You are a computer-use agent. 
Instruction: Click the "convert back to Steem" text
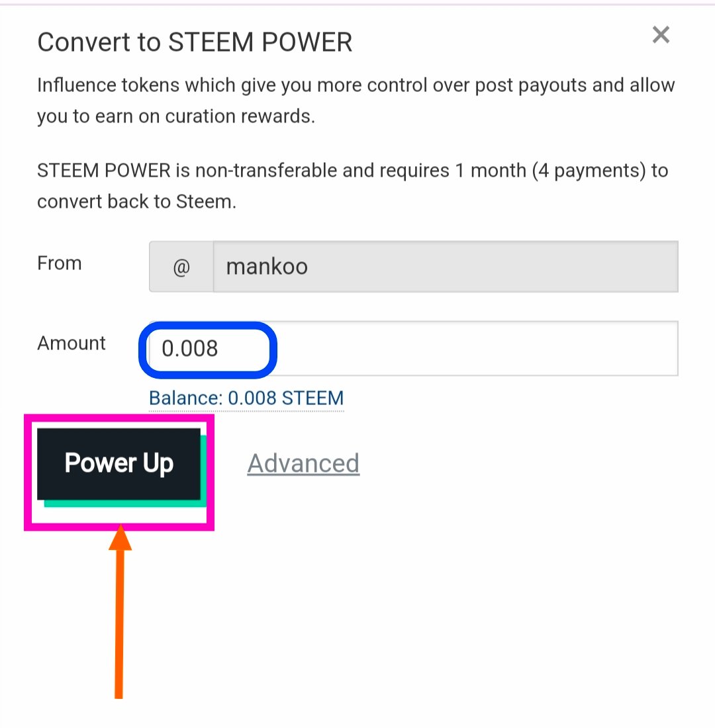[x=136, y=202]
